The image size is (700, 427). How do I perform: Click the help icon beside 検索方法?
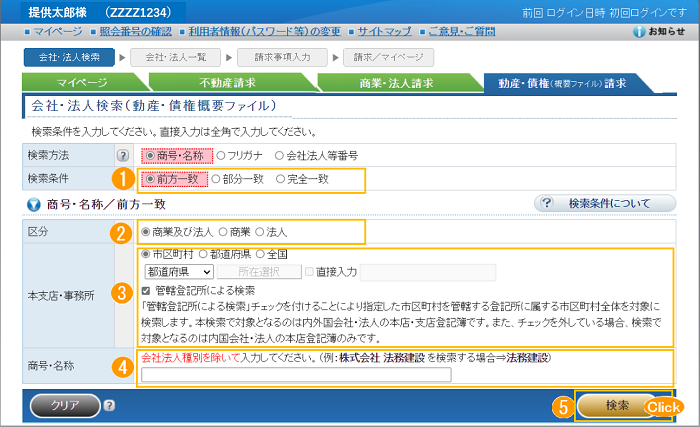123,156
